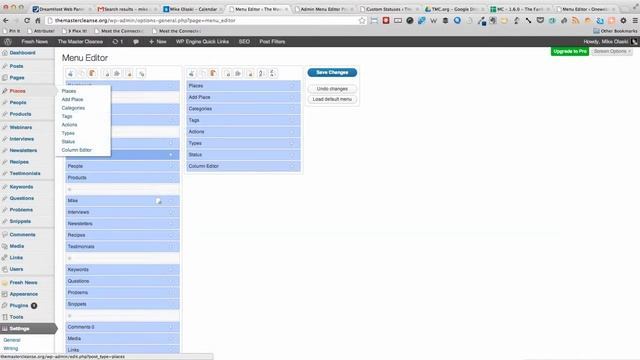Open Dashboard in WordPress sidebar
640x360 pixels.
click(22, 53)
